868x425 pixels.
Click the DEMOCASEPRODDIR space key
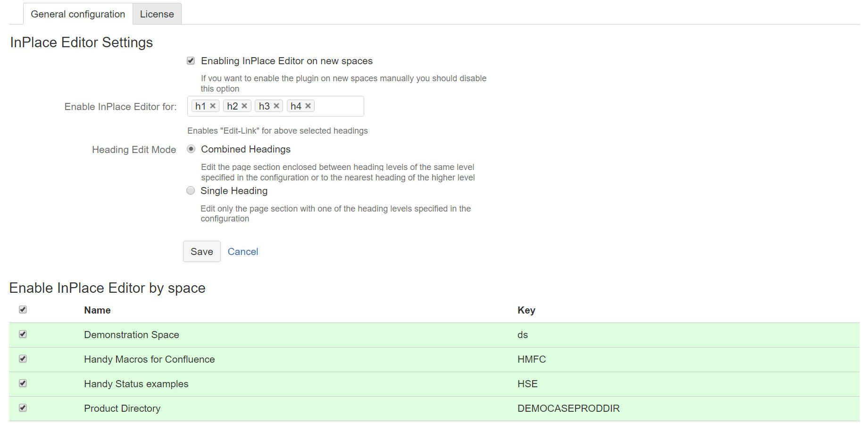click(568, 408)
